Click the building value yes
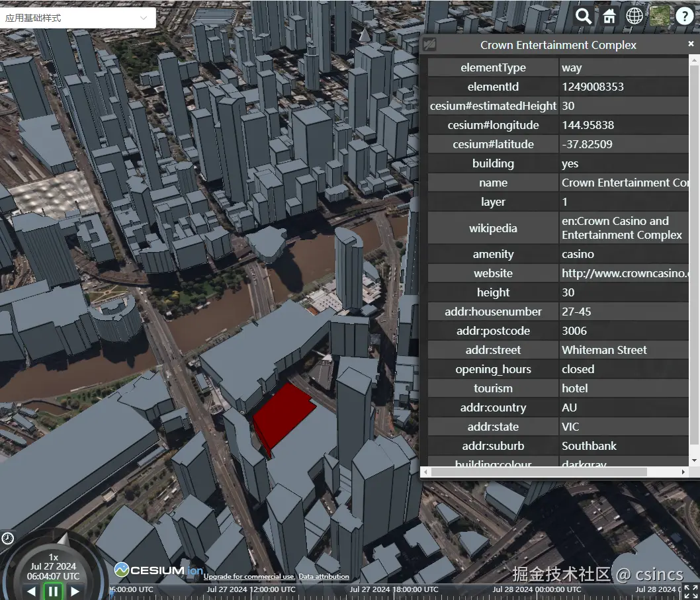Screen dimensions: 700x600 570,163
